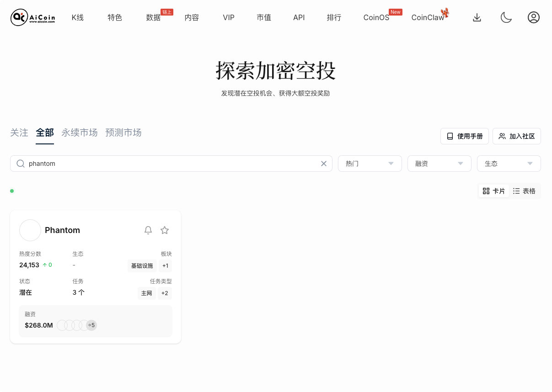The width and height of the screenshot is (552, 392).
Task: Click the +1 sector tag
Action: [x=165, y=266]
